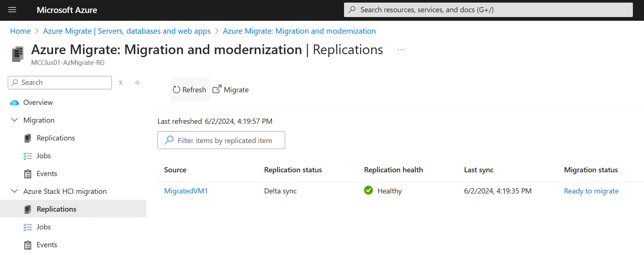Click the Overview cloud icon in sidebar
Viewport: 644px width, 255px height.
[14, 103]
